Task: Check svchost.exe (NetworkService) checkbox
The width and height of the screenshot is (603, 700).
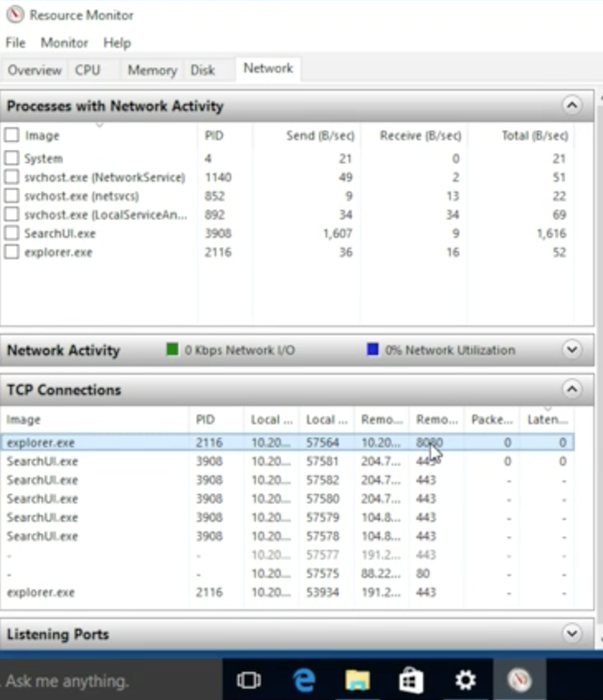Action: tap(12, 177)
